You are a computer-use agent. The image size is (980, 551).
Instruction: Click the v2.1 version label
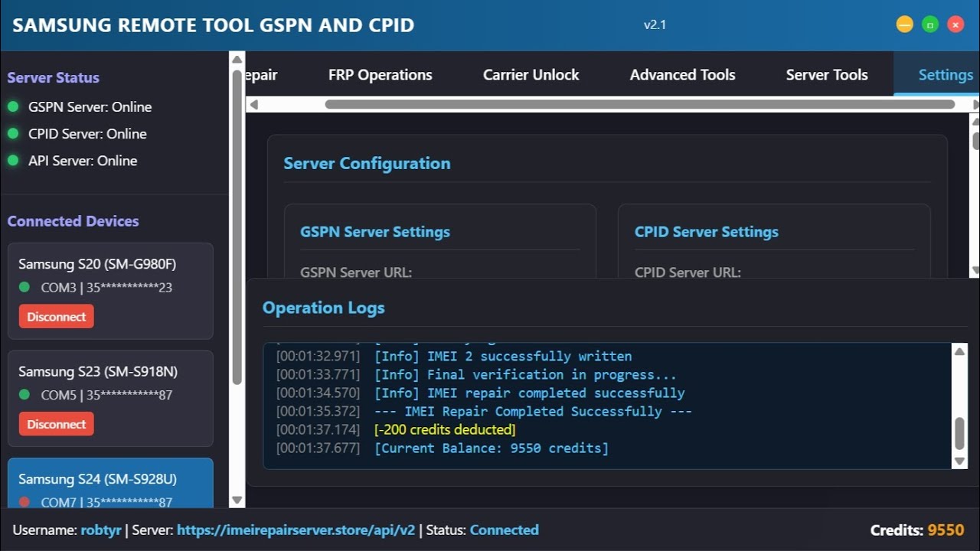point(655,24)
